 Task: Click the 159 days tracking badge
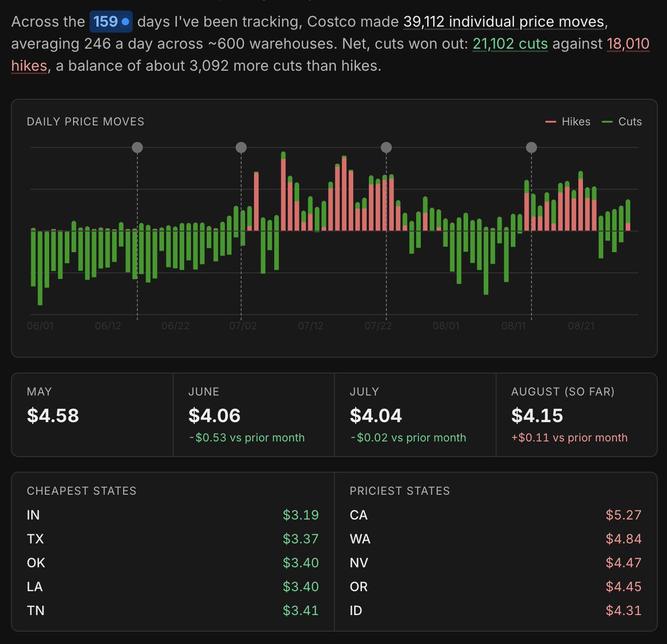click(x=111, y=22)
